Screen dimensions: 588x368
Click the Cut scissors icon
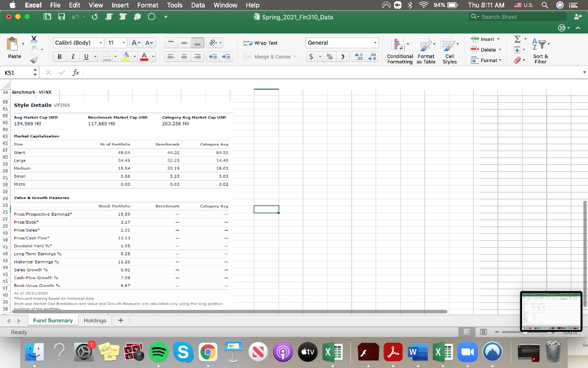tap(33, 39)
